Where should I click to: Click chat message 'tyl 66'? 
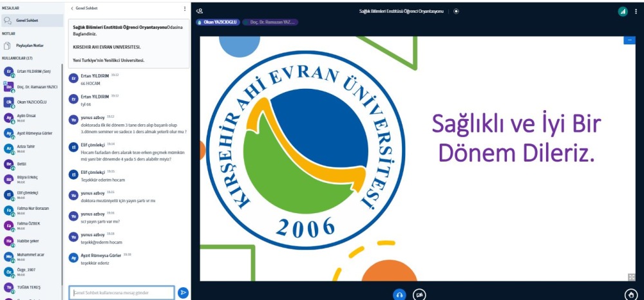(86, 104)
